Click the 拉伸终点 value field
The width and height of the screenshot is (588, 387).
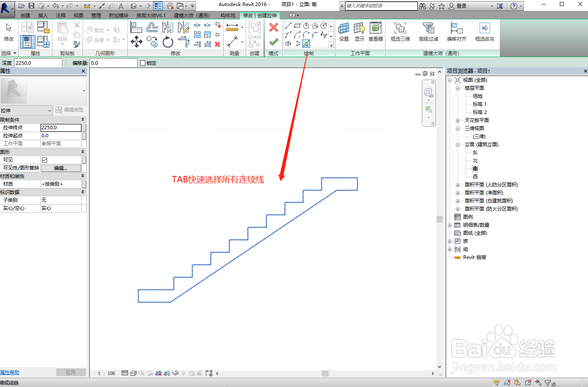pyautogui.click(x=61, y=128)
